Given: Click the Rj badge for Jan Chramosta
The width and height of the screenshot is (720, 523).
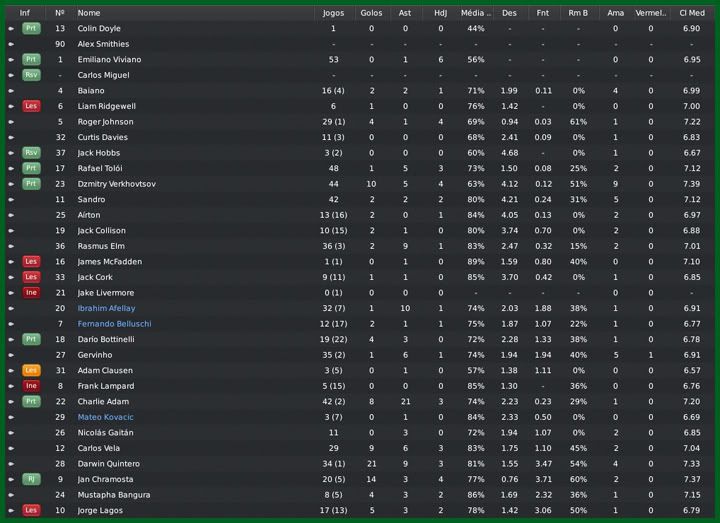Looking at the screenshot, I should (31, 479).
